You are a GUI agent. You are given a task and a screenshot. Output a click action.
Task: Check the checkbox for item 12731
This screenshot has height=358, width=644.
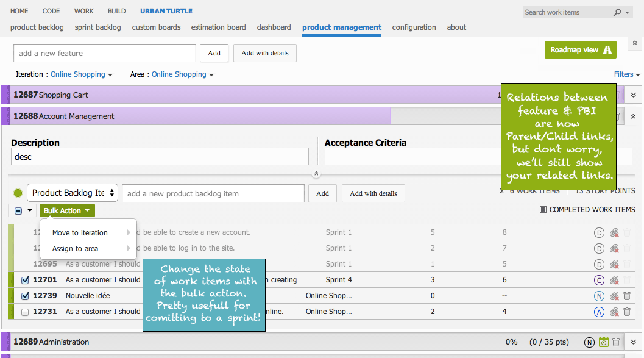pos(25,312)
